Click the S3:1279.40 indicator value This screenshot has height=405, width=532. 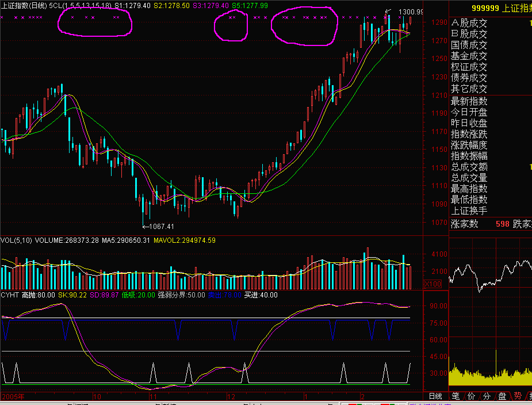click(x=210, y=6)
